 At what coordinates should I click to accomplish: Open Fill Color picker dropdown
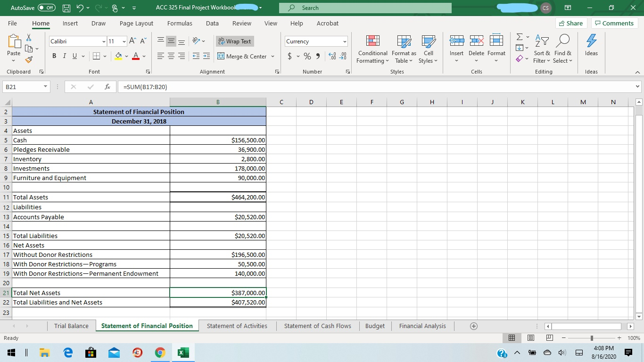[127, 57]
